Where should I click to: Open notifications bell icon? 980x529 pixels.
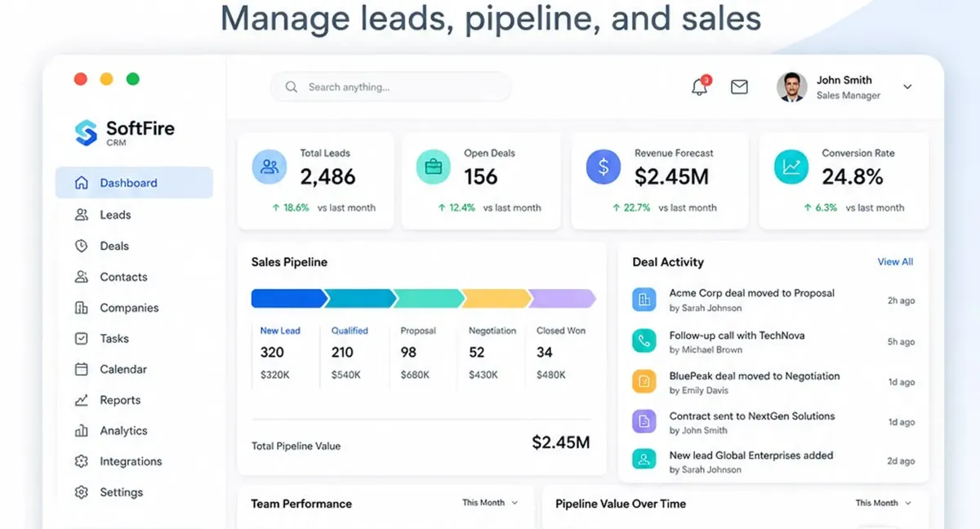[700, 87]
